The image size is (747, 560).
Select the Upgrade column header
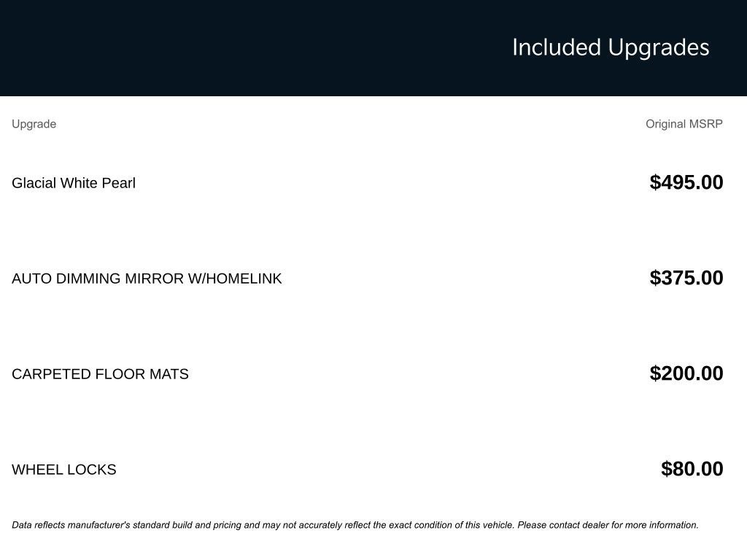point(34,124)
